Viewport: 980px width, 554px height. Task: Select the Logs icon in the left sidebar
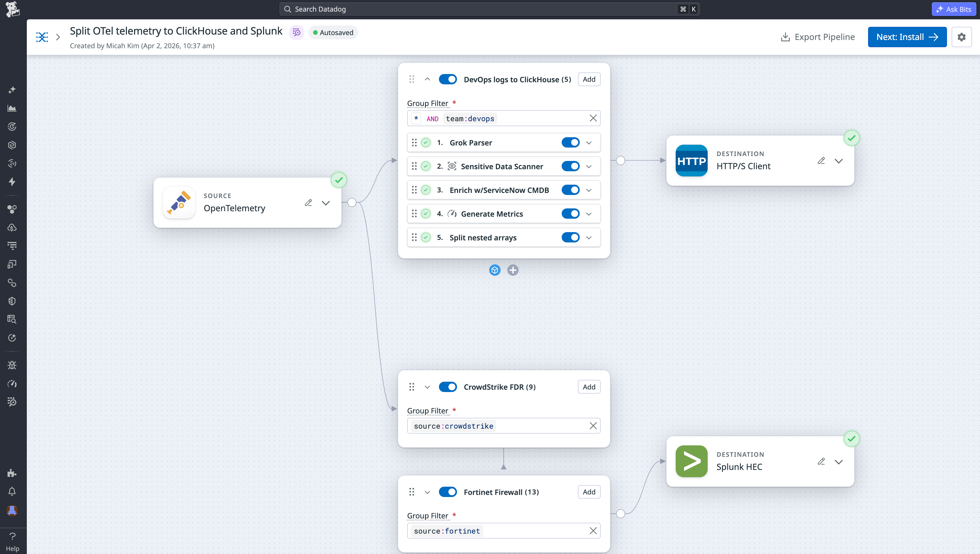[x=12, y=246]
